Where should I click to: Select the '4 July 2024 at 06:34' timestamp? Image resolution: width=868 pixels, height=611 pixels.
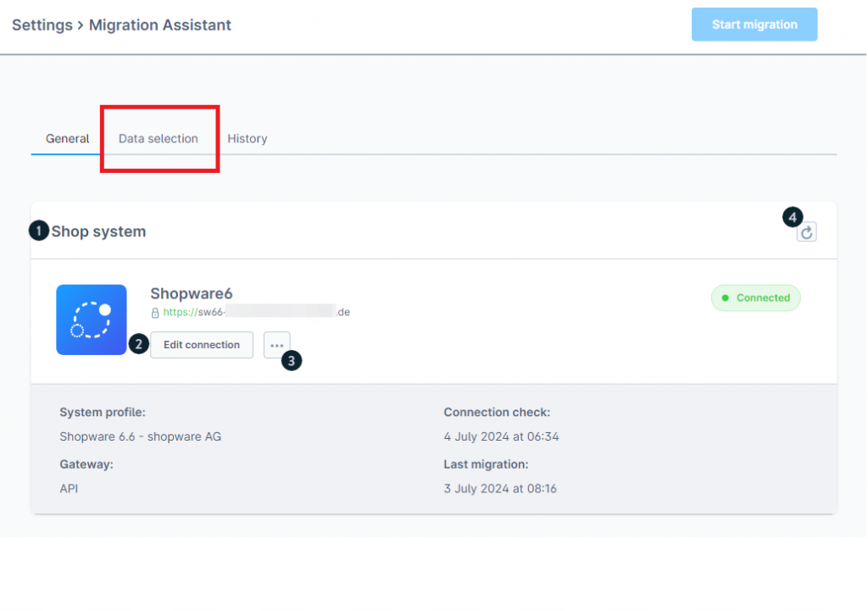point(502,436)
